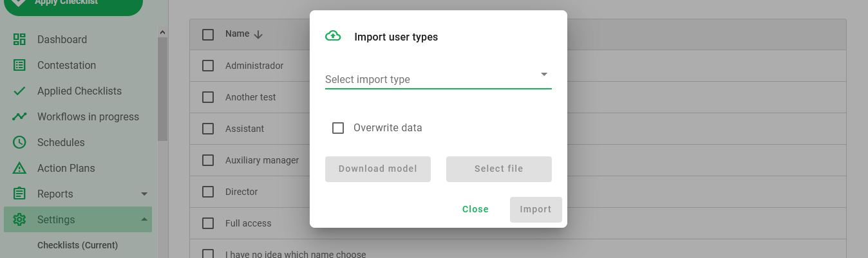Select Checklists (Current) submenu item
The height and width of the screenshot is (258, 868).
coord(77,245)
